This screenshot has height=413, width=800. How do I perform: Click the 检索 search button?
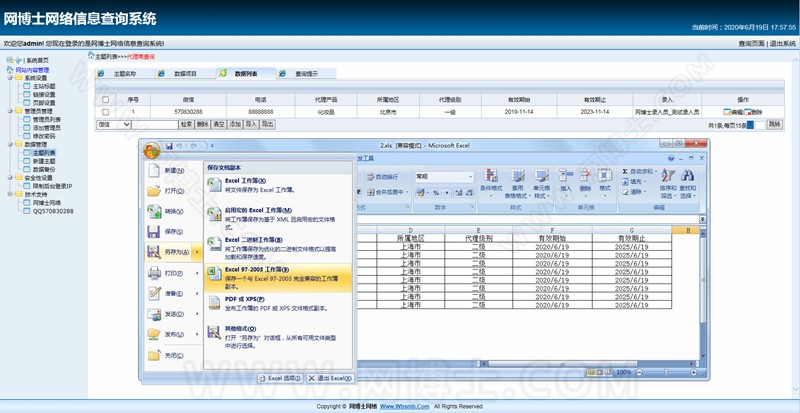(186, 124)
